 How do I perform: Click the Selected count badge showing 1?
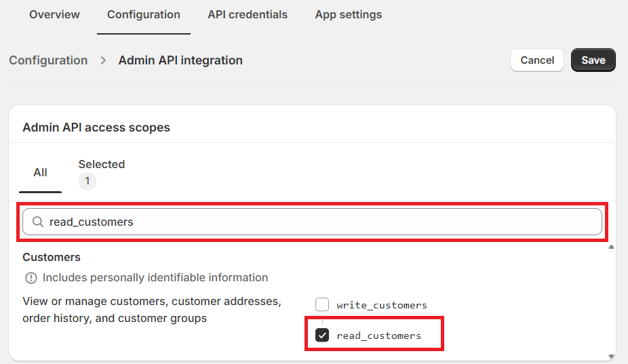pyautogui.click(x=87, y=181)
